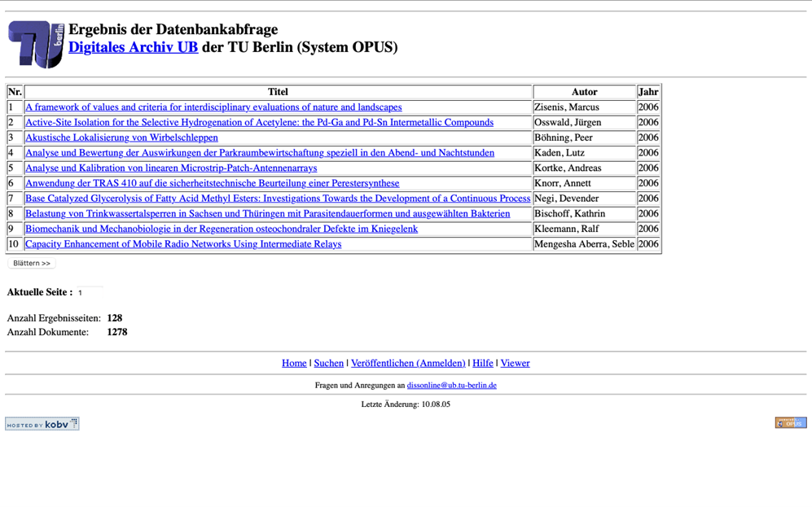Click author cell Osswald, Jürgen

[584, 122]
